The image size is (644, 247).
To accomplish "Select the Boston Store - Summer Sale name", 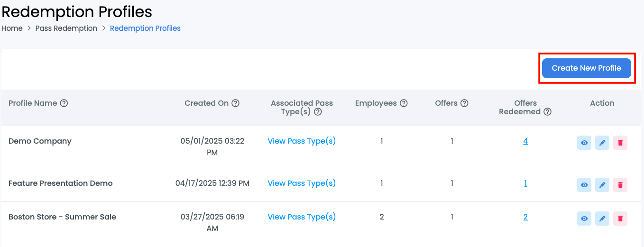I will pos(62,217).
